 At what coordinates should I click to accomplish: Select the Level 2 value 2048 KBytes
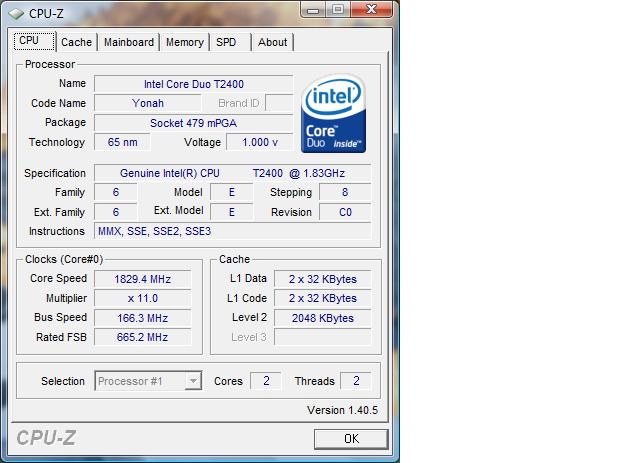click(322, 318)
